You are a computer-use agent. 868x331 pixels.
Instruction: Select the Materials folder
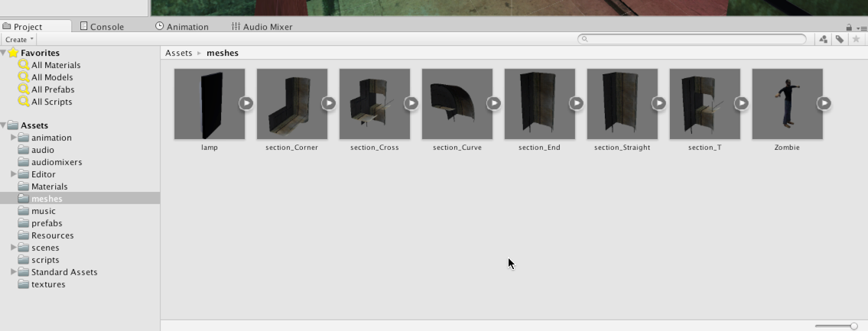pos(49,187)
